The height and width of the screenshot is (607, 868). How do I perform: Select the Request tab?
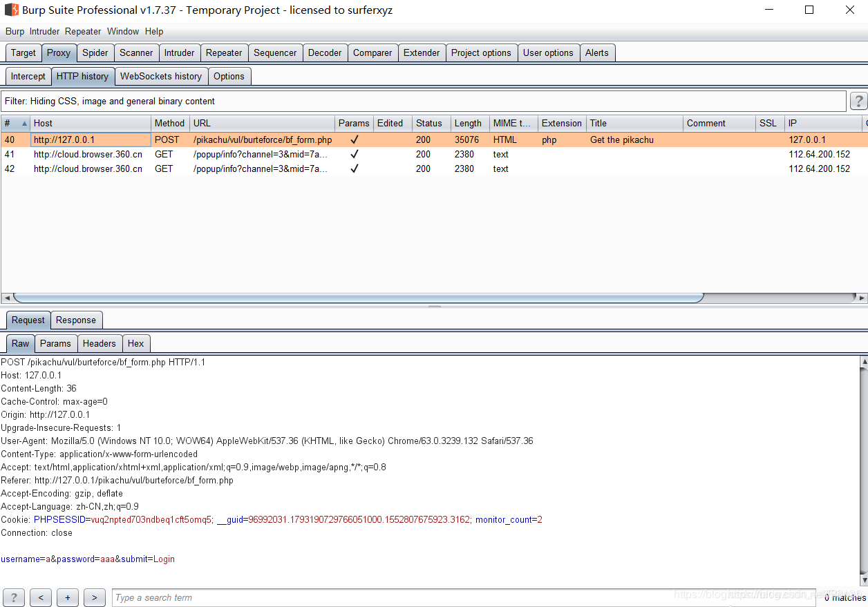(x=28, y=320)
